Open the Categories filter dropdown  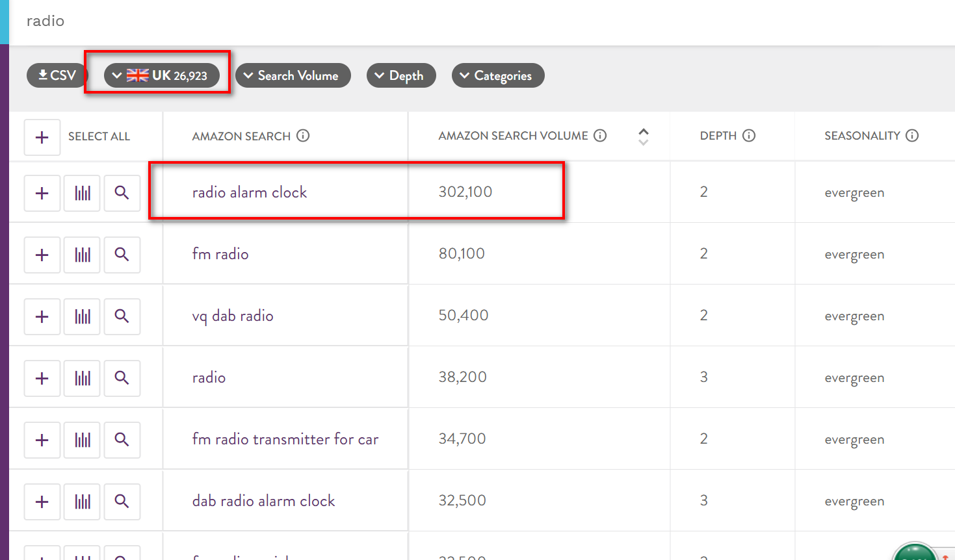498,75
